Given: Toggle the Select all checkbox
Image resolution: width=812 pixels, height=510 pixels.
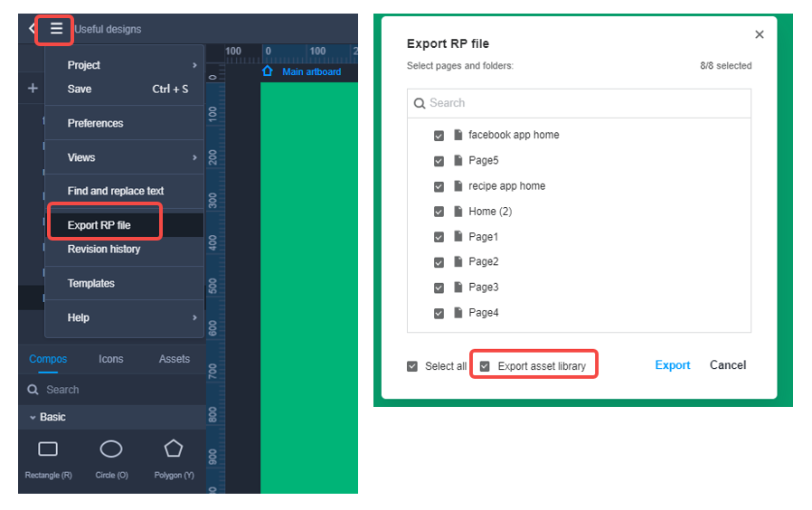Looking at the screenshot, I should 412,366.
